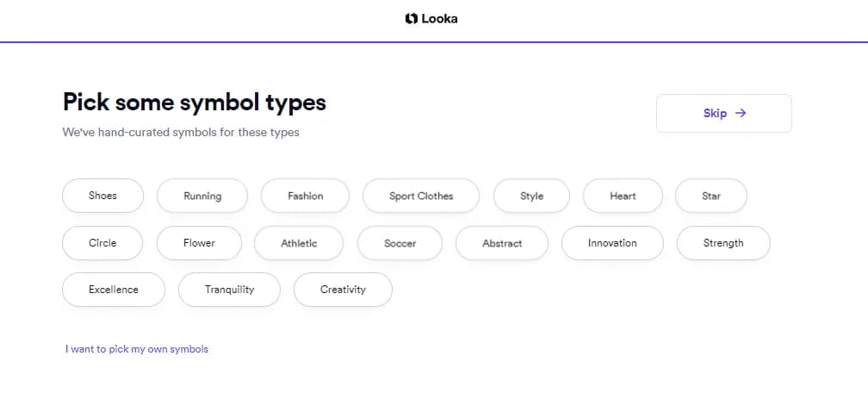
Task: Pick the Excellence symbol chip
Action: [114, 290]
